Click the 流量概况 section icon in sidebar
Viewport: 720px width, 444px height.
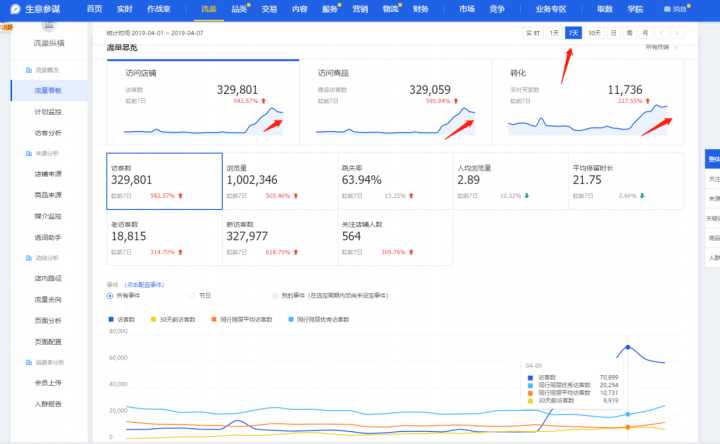coord(25,71)
